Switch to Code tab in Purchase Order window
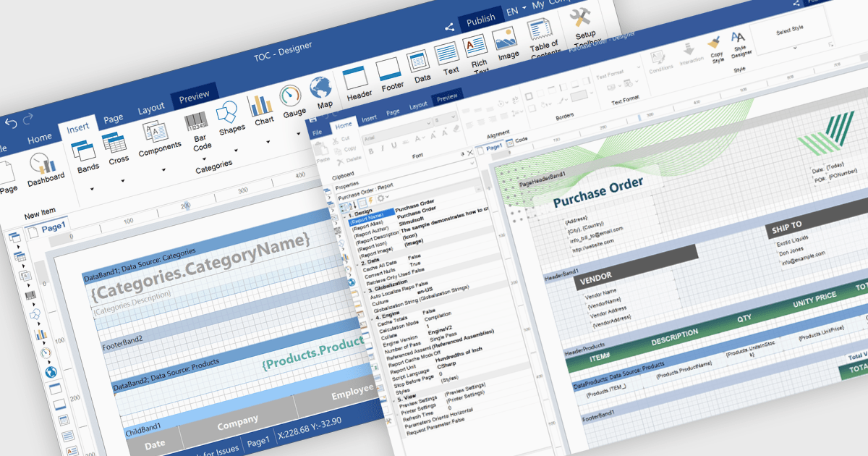This screenshot has height=456, width=868. coord(516,141)
